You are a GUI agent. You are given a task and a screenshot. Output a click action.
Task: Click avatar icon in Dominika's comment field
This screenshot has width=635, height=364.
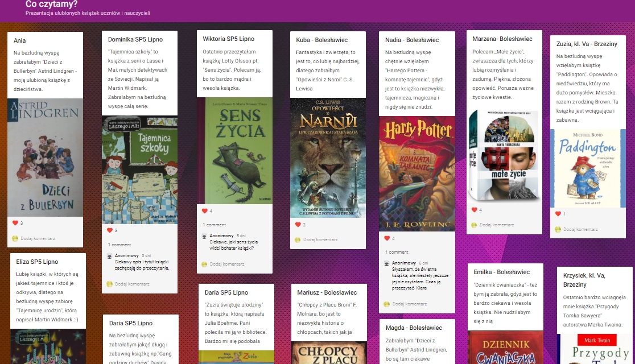[109, 284]
